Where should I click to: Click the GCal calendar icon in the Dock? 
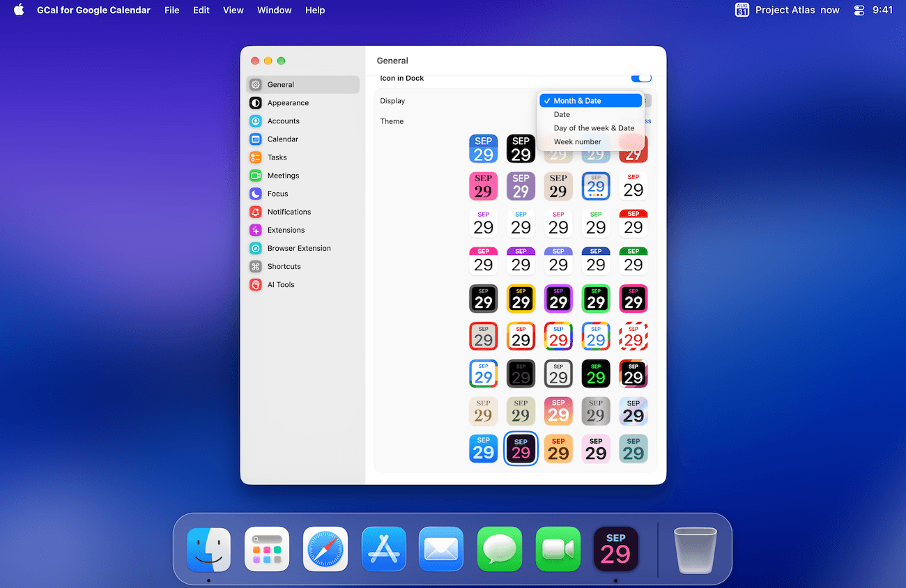[615, 549]
